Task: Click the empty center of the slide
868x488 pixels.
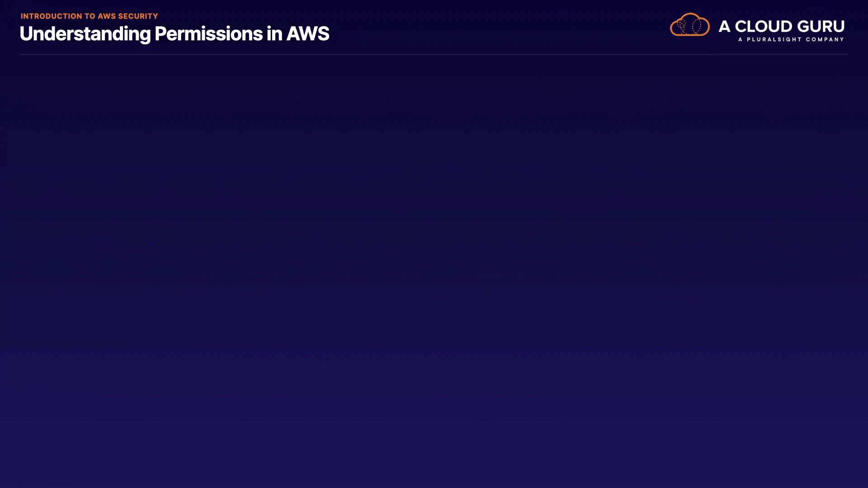Action: tap(434, 271)
